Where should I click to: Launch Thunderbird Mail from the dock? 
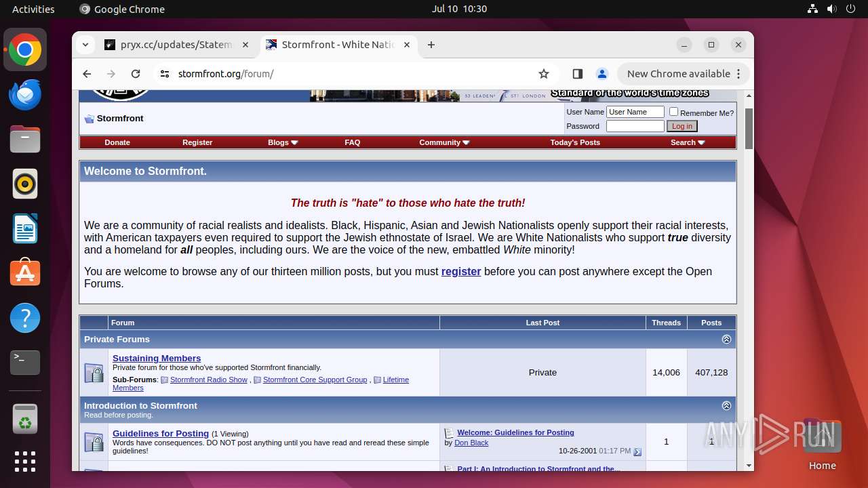pos(25,94)
